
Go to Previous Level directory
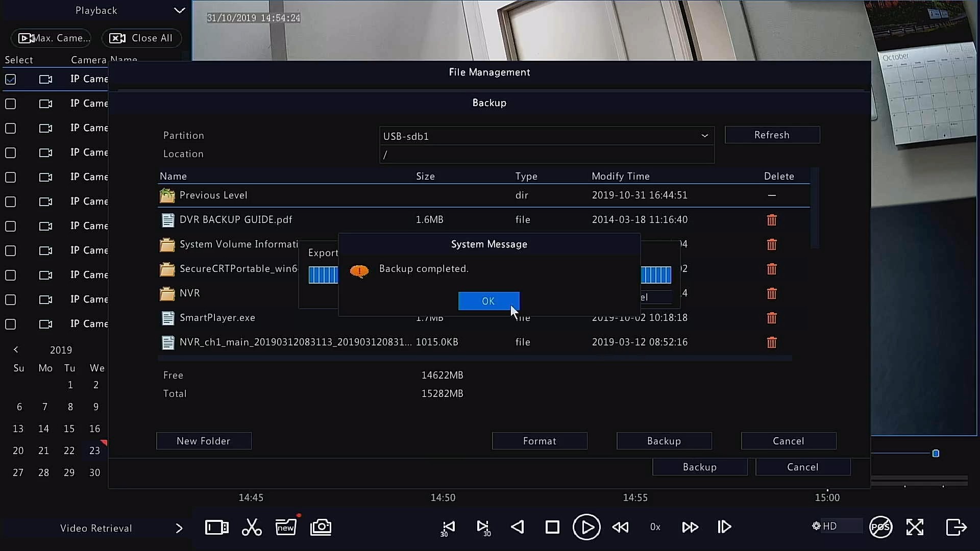213,195
